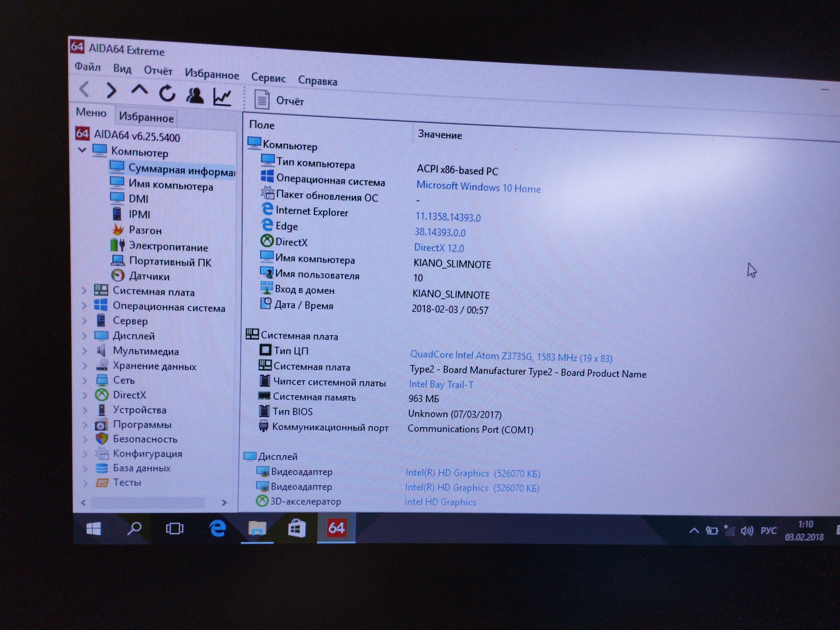Click the Значение column header
Viewport: 840px width, 630px height.
(440, 135)
